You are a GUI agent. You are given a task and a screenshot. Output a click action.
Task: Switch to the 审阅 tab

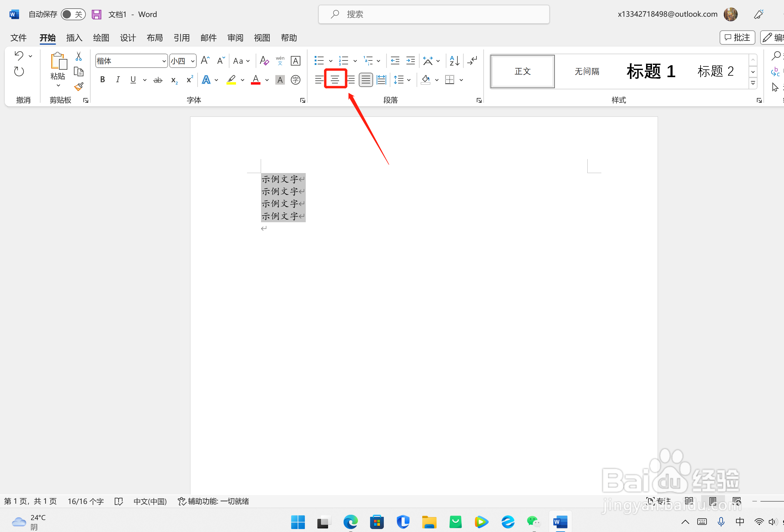point(235,38)
